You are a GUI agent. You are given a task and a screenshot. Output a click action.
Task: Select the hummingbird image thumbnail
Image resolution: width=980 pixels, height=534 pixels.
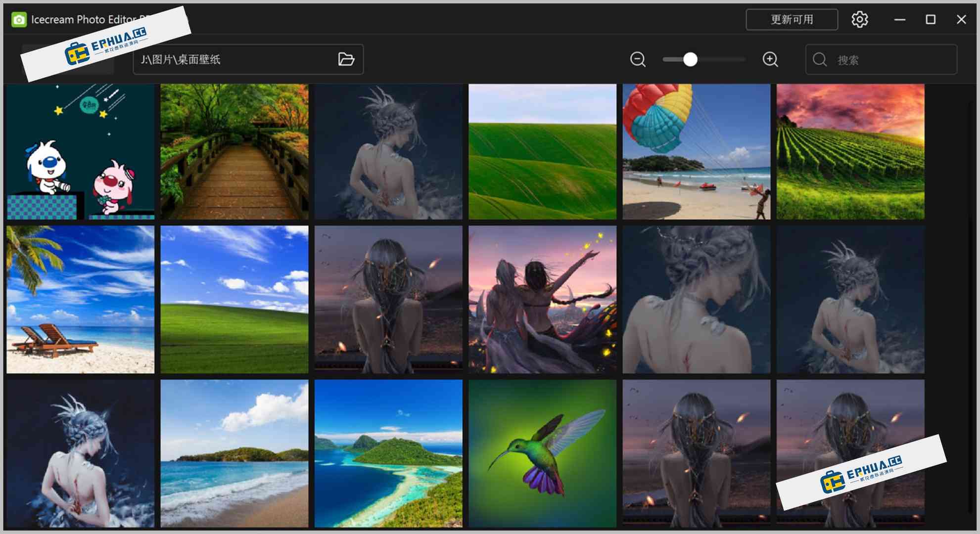point(542,453)
